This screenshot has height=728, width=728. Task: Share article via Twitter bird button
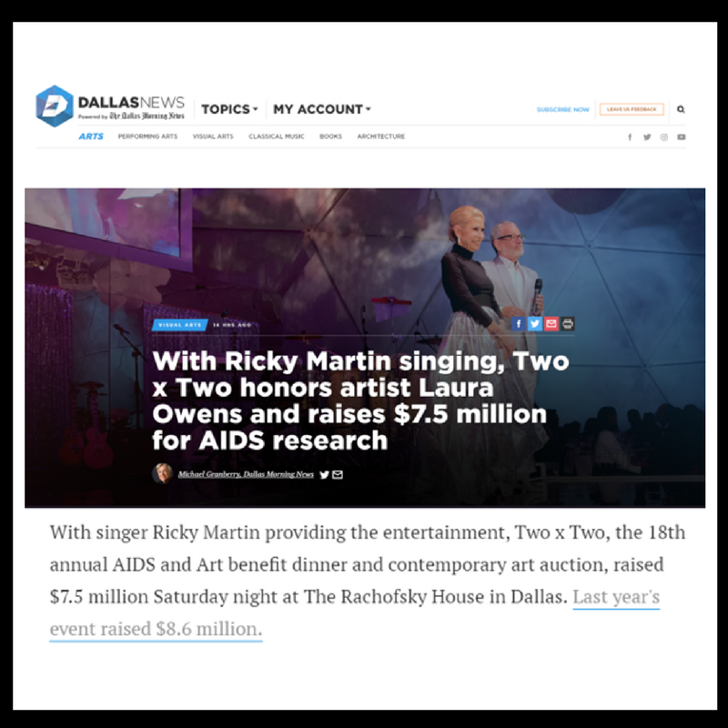pos(535,324)
